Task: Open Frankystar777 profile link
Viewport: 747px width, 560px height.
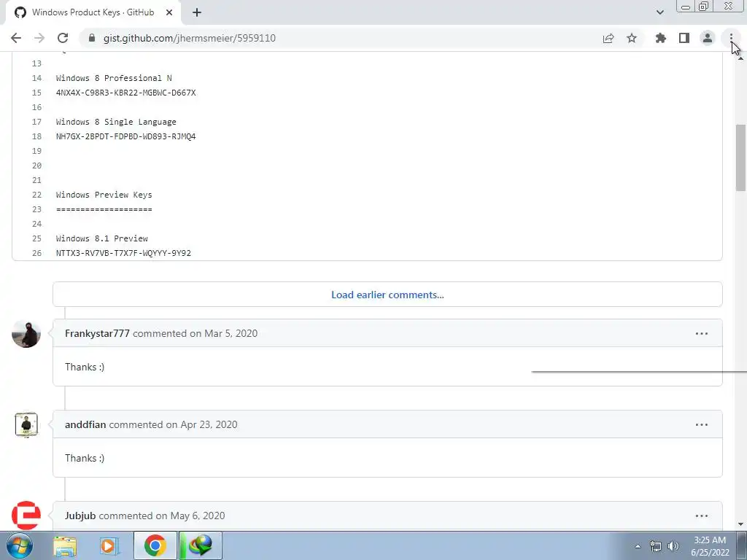Action: [97, 333]
